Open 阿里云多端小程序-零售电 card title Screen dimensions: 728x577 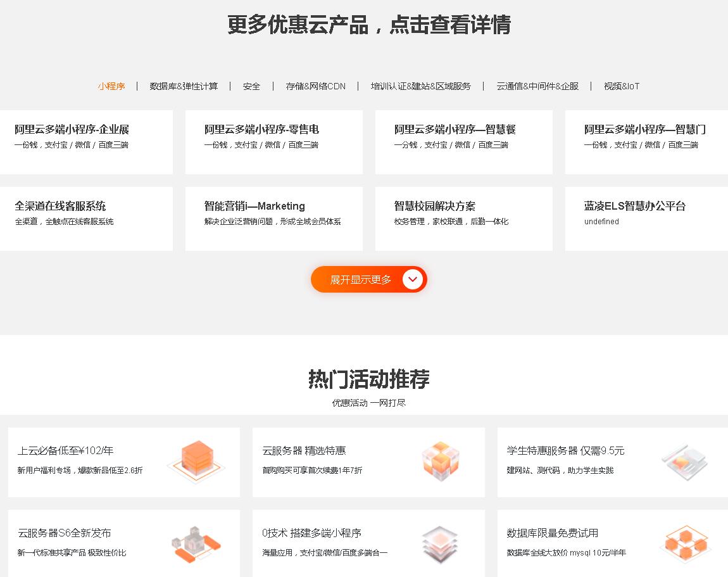tap(261, 129)
